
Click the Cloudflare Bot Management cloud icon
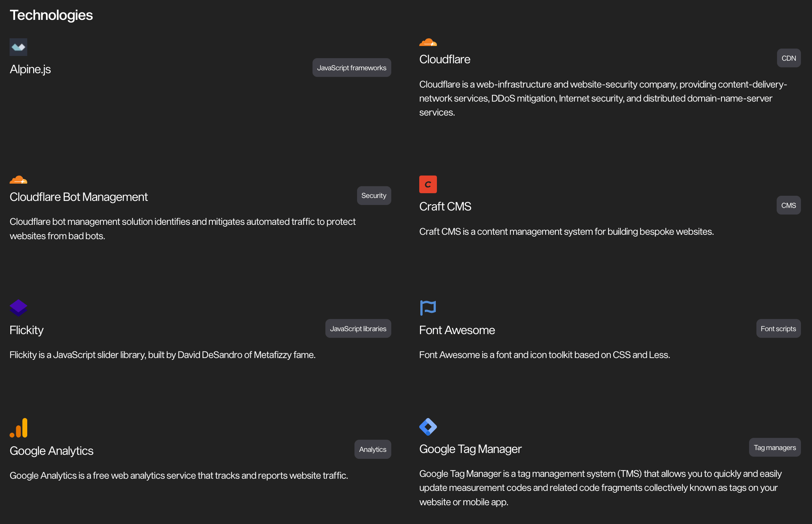tap(18, 180)
